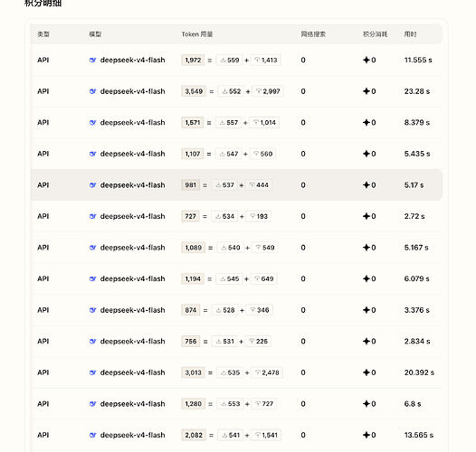Select the row with duration 20.392 s
Viewport: 476px width, 452px height.
coord(236,372)
